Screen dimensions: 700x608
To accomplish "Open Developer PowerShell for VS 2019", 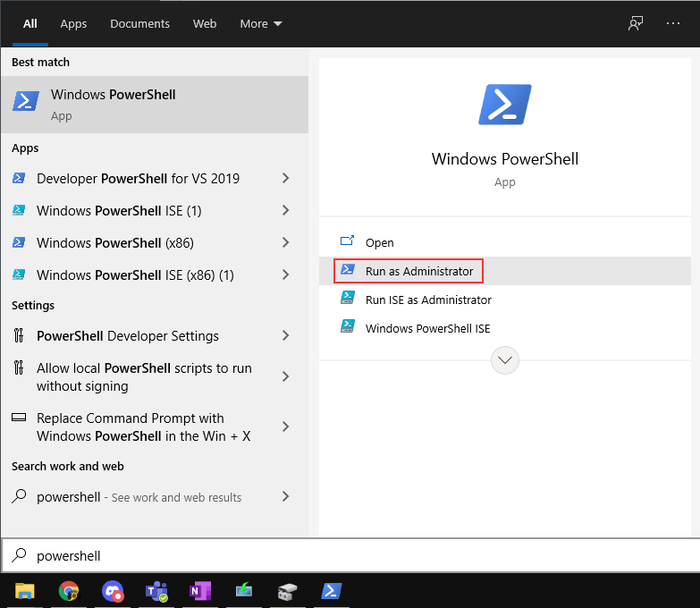I will [155, 178].
